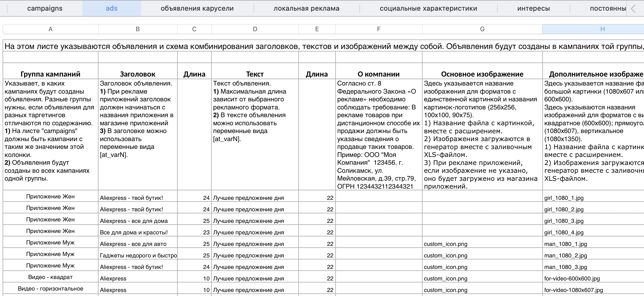Viewport: 644px width, 296px height.
Task: Click the Согласно ст. 8 description cell
Action: click(x=379, y=134)
